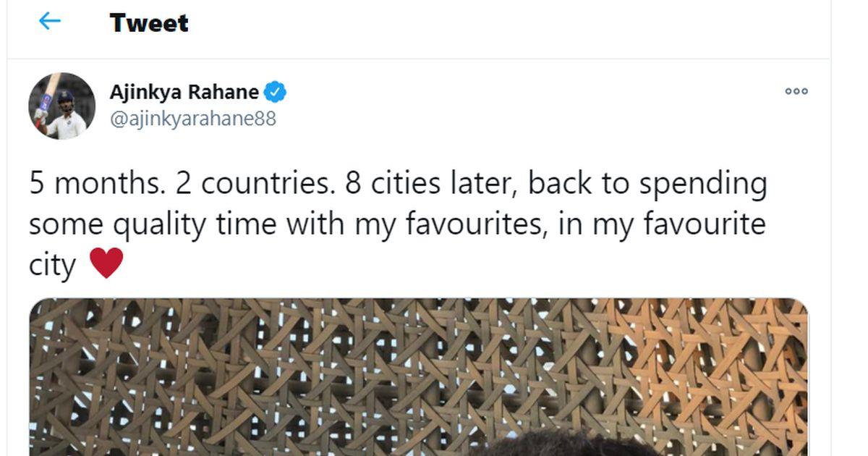Open the tweet's more options menu
The width and height of the screenshot is (868, 456).
point(796,91)
